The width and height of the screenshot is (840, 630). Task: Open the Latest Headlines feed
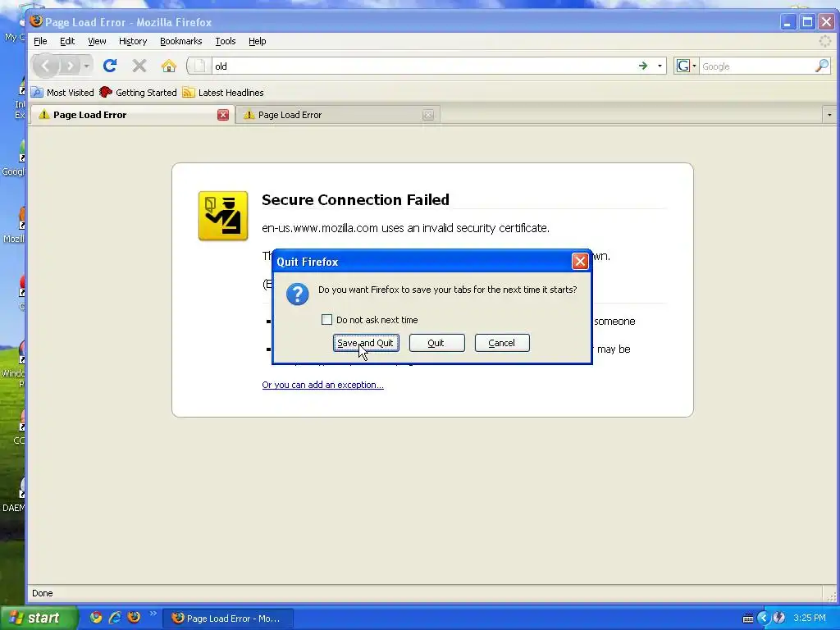coord(223,93)
